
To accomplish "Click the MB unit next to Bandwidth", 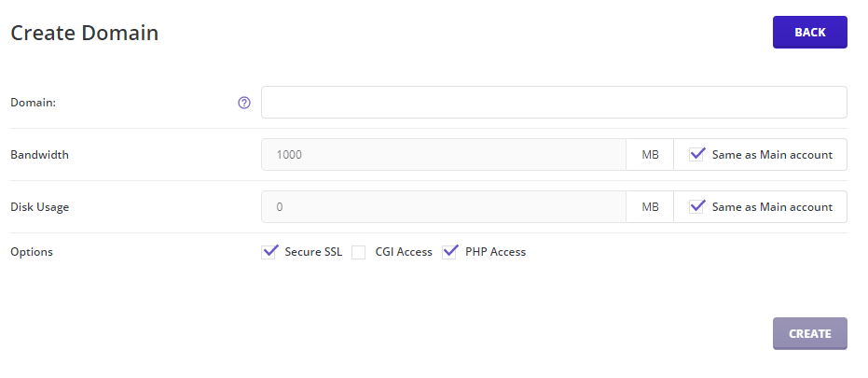I will tap(650, 155).
